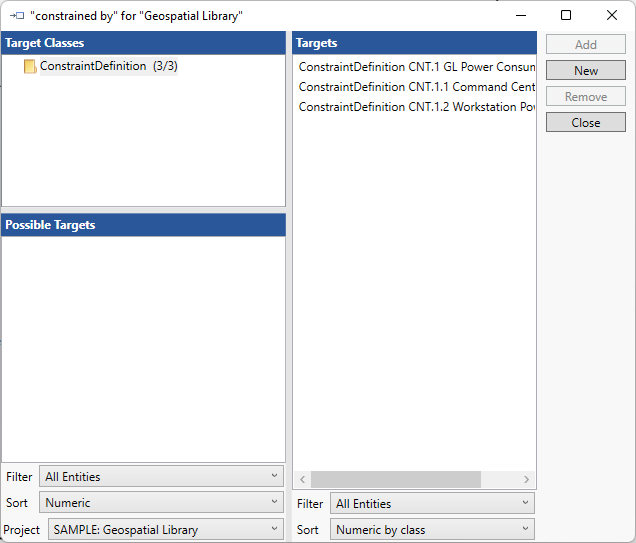Click the Targets scrollbar right arrow
Screen dimensions: 636x543
coord(527,480)
